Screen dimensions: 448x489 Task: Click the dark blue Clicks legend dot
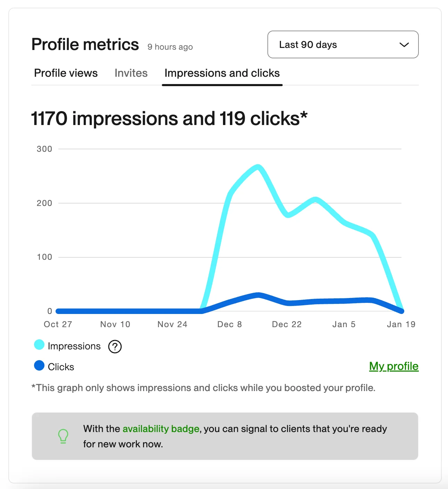(39, 366)
